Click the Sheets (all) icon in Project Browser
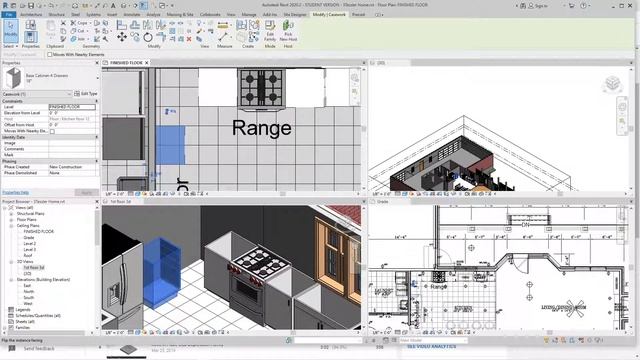 tap(11, 322)
